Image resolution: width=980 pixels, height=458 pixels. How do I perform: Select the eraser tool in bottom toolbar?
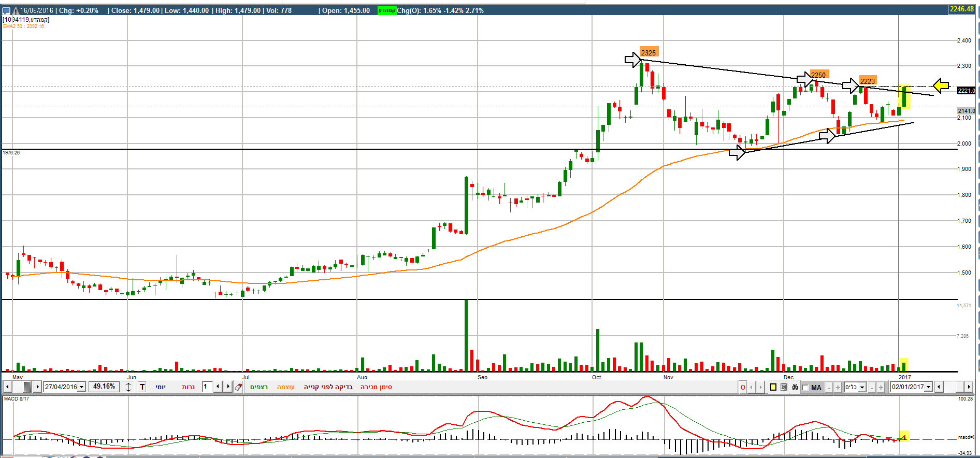tap(238, 387)
